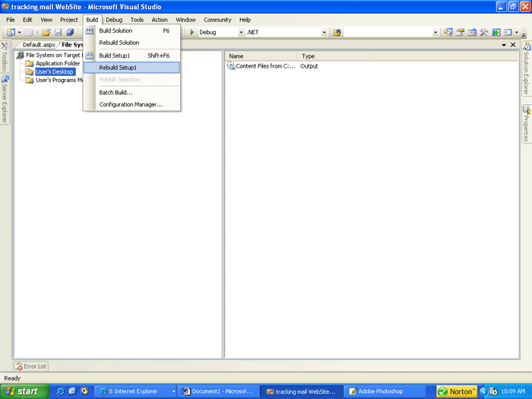
Task: Click the Build Solution icon in the menu
Action: (x=90, y=30)
